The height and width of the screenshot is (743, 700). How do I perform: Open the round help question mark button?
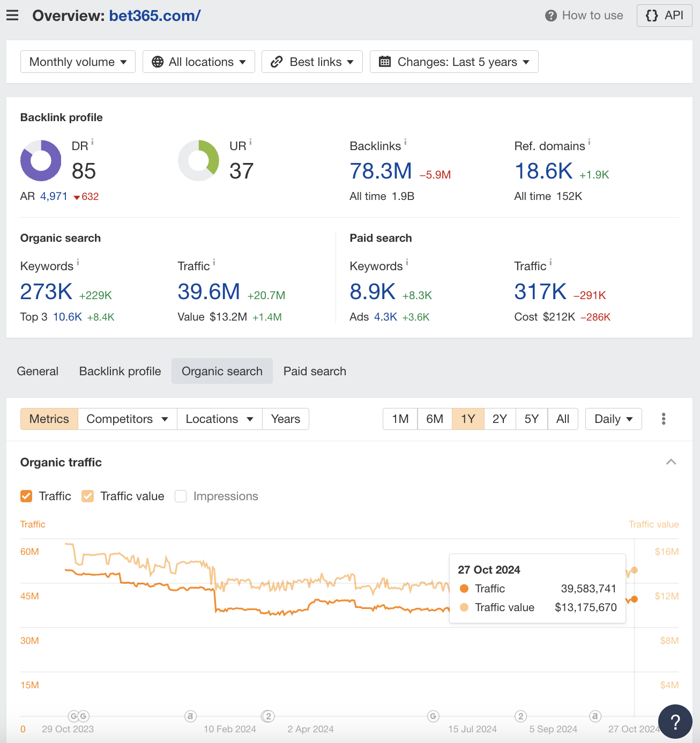[675, 722]
